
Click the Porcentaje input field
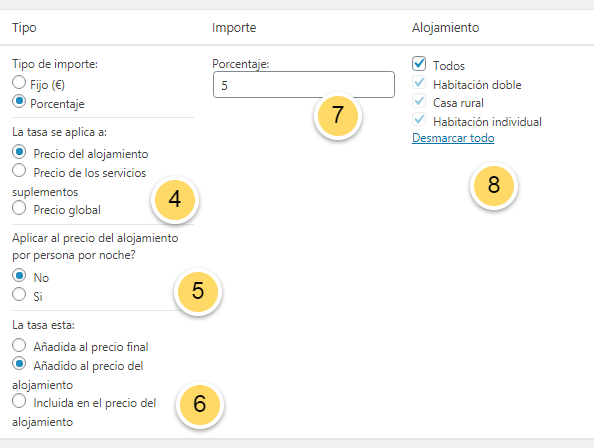pos(304,85)
